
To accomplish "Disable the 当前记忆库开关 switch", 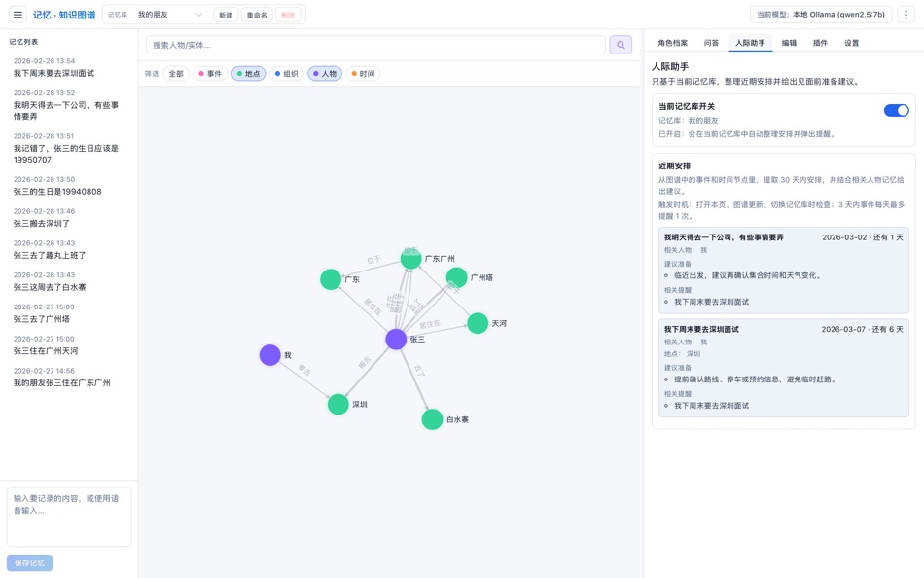I will (x=897, y=110).
